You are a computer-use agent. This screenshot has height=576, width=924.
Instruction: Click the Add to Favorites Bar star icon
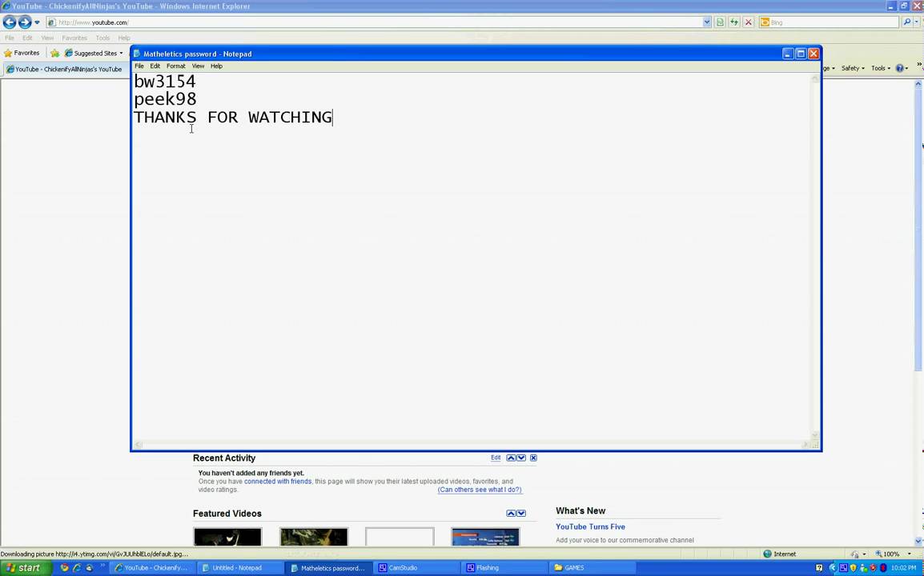[x=54, y=53]
